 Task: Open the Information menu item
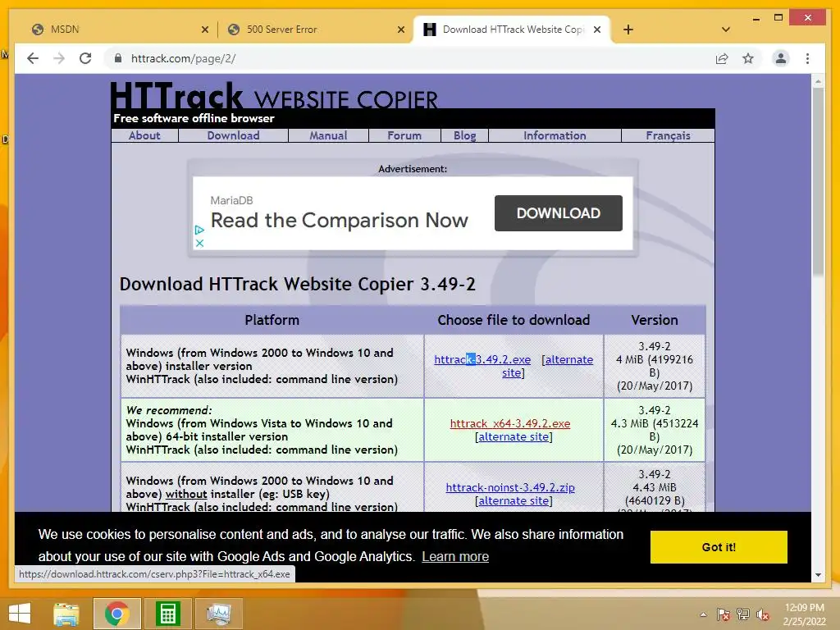[555, 135]
